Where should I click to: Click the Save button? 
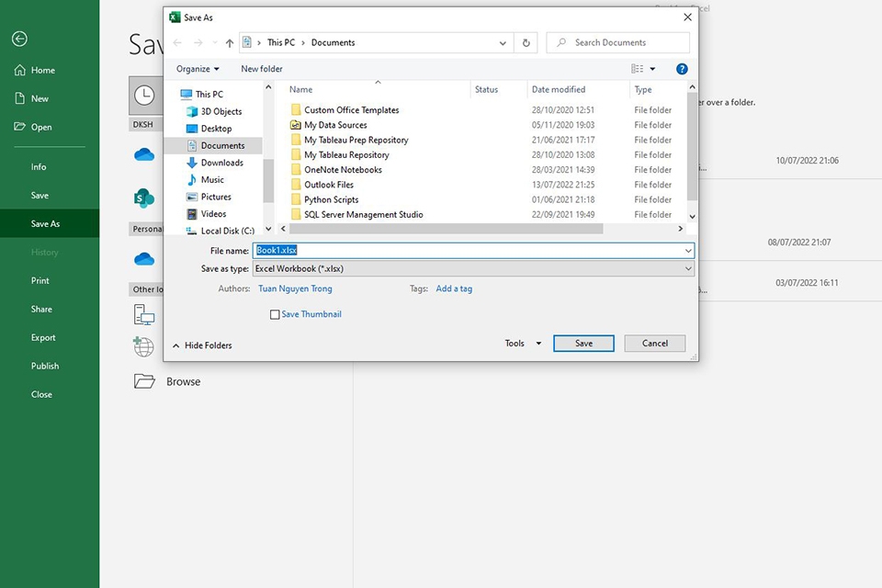[x=583, y=344]
